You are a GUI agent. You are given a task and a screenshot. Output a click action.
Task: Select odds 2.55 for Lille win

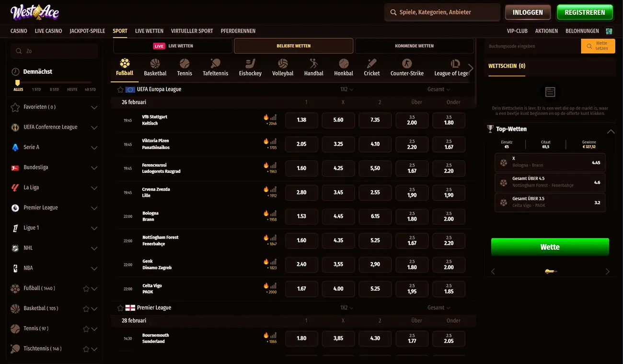click(375, 193)
